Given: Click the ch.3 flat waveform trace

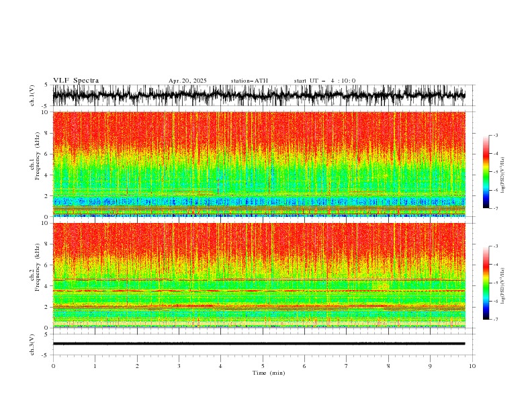Looking at the screenshot, I should [259, 344].
